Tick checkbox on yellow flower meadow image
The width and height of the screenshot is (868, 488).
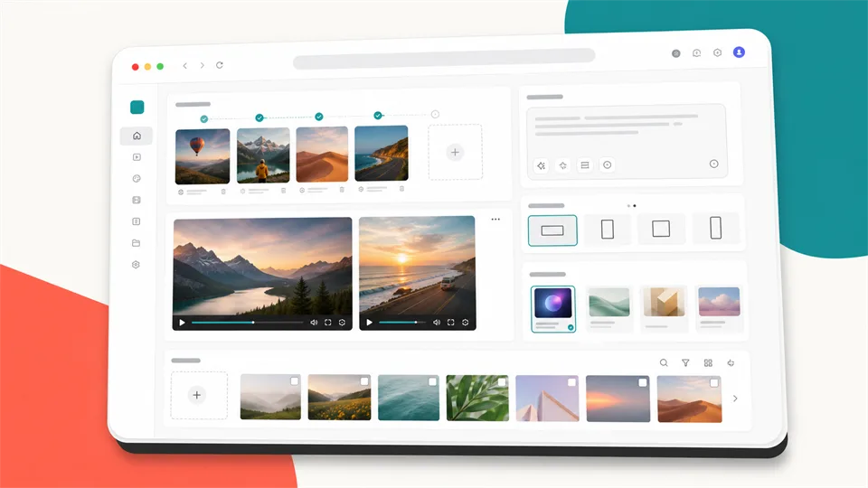[x=364, y=381]
